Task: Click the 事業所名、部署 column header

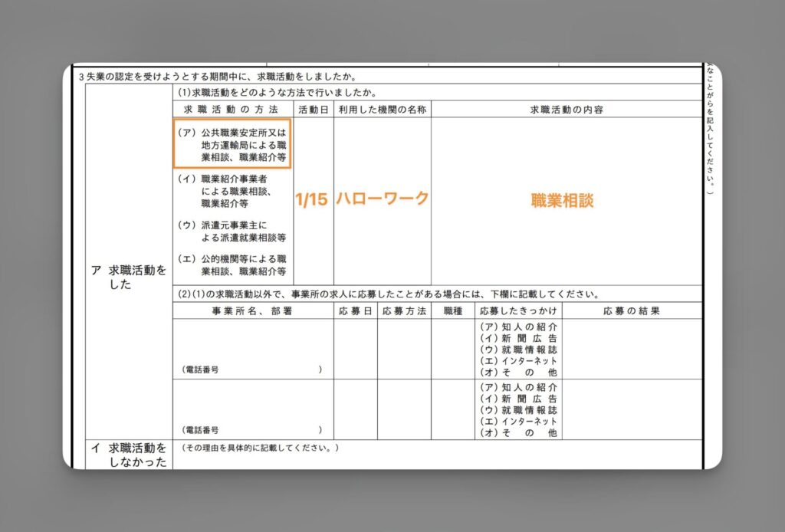Action: (253, 310)
